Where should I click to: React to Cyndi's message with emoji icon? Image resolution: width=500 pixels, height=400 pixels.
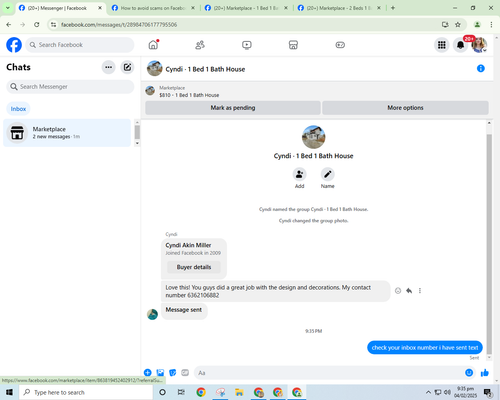(398, 291)
